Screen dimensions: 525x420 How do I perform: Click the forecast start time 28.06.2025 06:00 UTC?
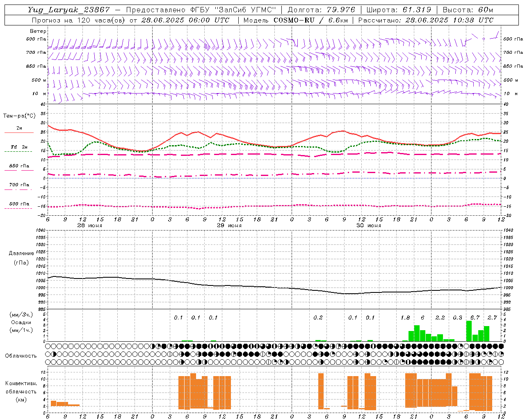(185, 20)
